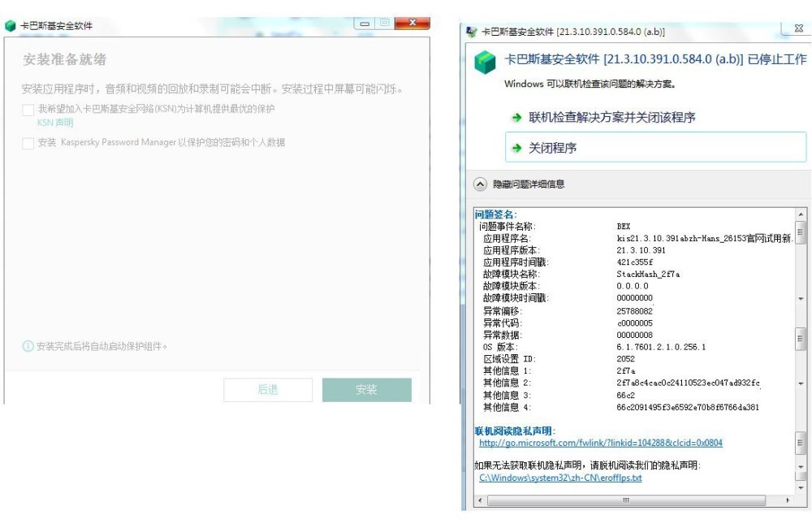Click the 后退 button in installer

(268, 390)
